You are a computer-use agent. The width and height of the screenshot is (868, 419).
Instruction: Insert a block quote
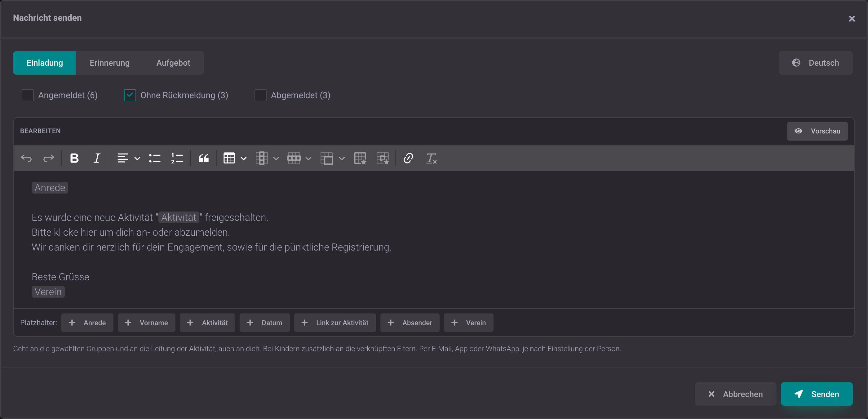[x=204, y=158]
